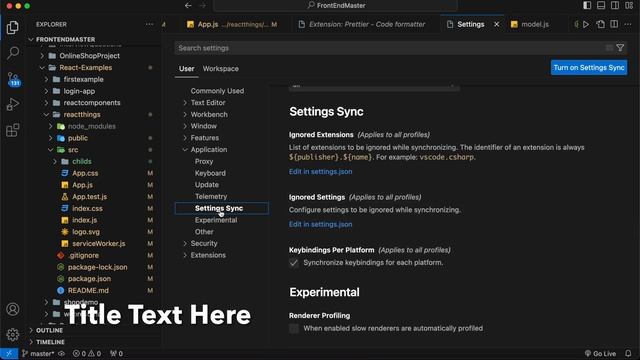Click the title bar FrontEndMaster search box
Image resolution: width=640 pixels, height=360 pixels.
tap(335, 5)
